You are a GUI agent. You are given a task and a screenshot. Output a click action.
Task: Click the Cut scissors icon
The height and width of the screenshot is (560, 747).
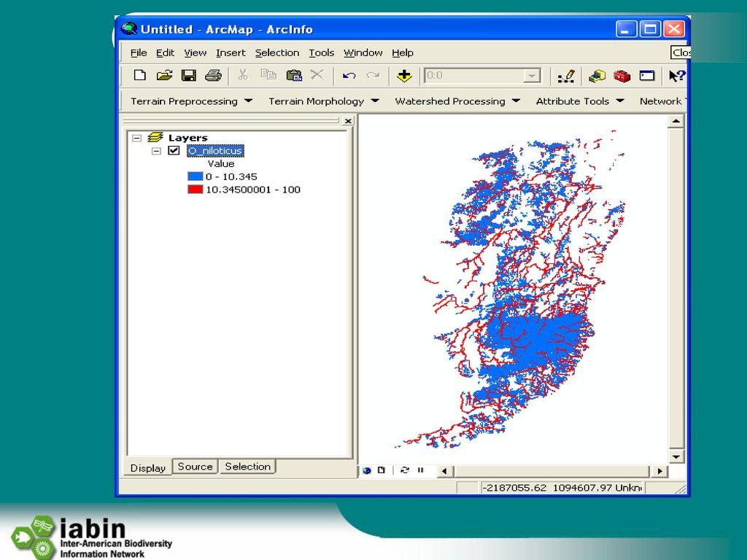pyautogui.click(x=243, y=75)
